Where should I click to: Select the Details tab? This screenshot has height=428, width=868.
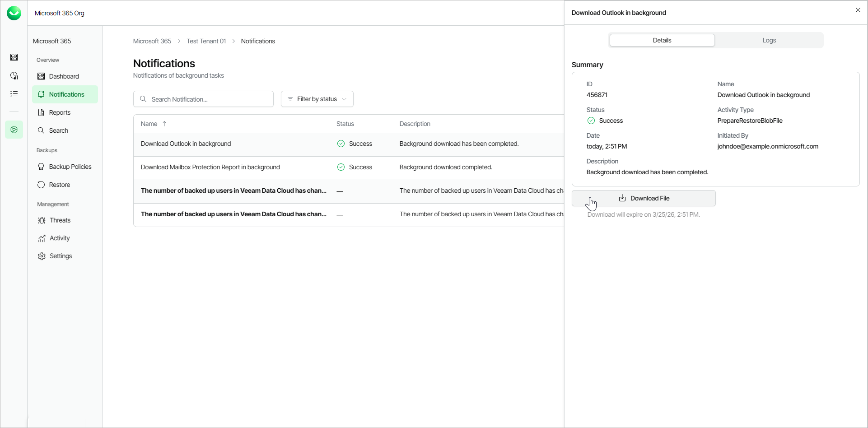click(662, 40)
